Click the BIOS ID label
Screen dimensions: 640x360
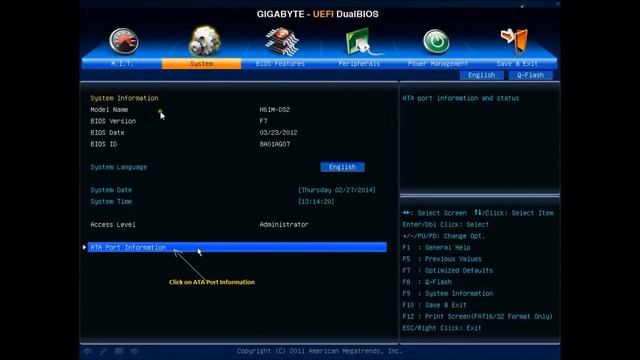point(104,144)
